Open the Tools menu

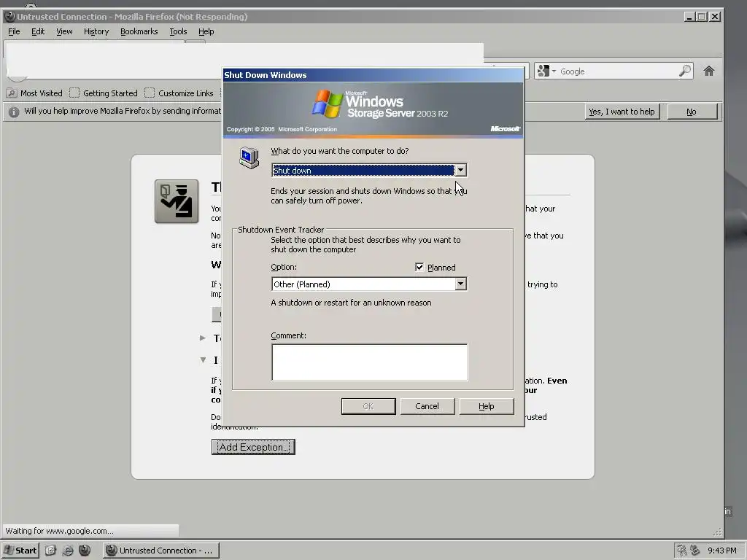pyautogui.click(x=178, y=31)
